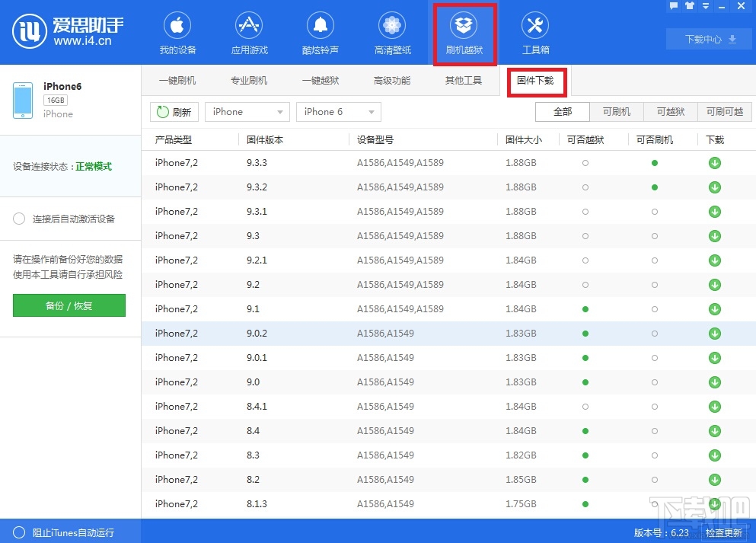
Task: Open the 我的设备 device panel
Action: click(x=177, y=32)
